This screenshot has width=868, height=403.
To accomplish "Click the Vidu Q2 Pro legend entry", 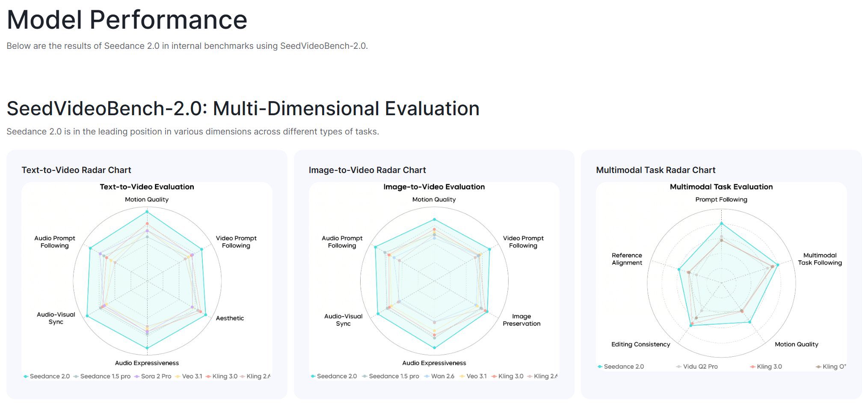I will point(697,367).
